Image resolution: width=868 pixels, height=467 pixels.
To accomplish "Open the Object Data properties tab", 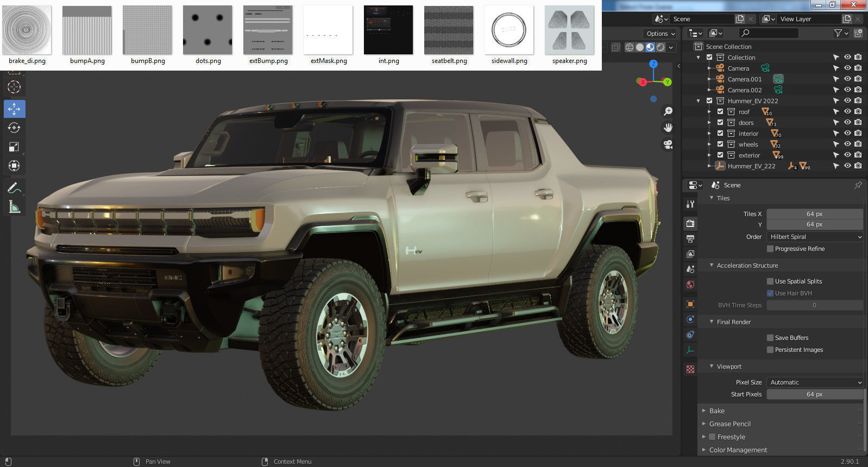I will click(690, 350).
